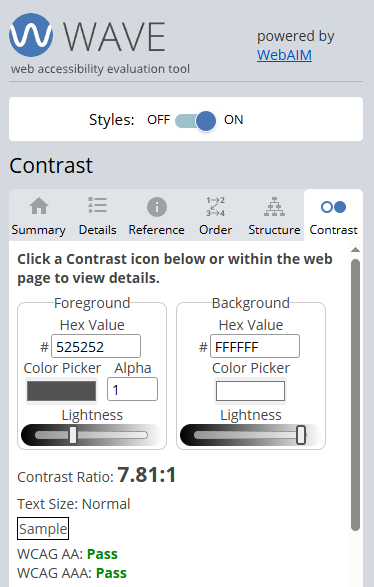This screenshot has height=587, width=374.
Task: Click the Foreground Lightness slider handle
Action: (x=73, y=435)
